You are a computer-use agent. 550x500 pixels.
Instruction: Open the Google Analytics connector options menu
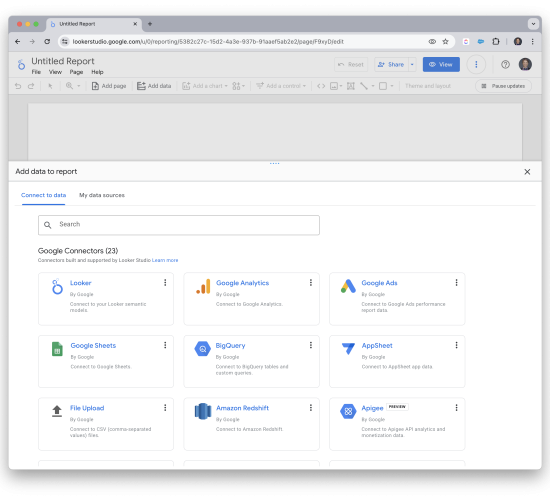pyautogui.click(x=311, y=282)
